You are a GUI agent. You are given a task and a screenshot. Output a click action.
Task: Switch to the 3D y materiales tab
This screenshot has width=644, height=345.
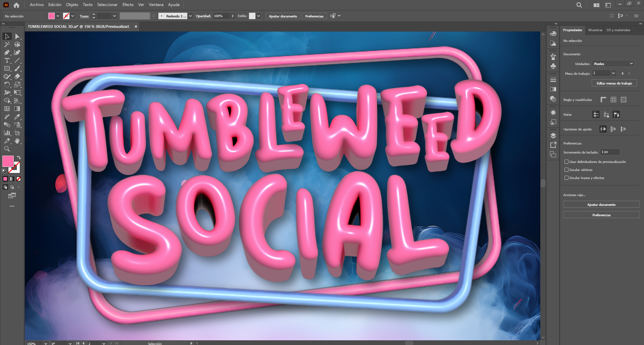(618, 30)
